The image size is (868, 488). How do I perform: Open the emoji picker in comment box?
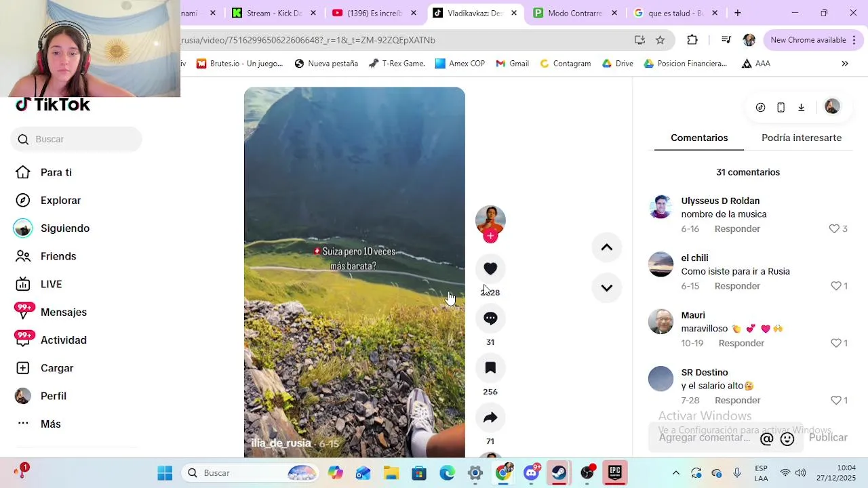click(787, 439)
